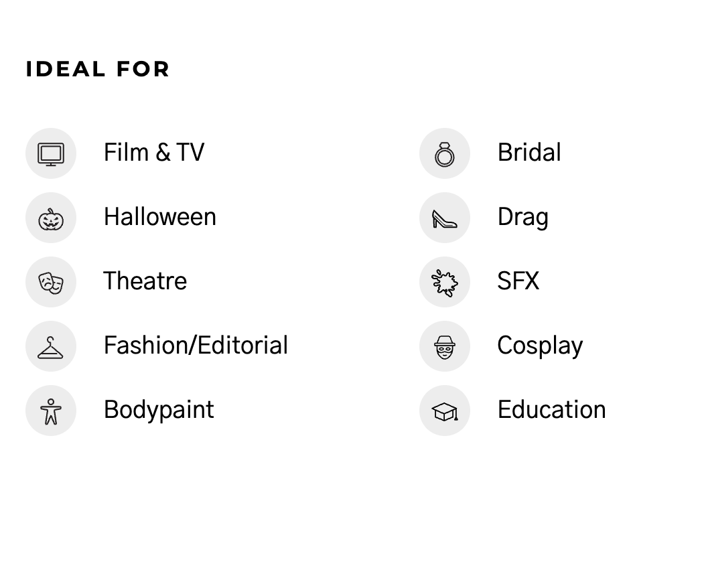Viewport: 706px width, 588px height.
Task: Click the masked face Cosplay icon
Action: pyautogui.click(x=445, y=346)
